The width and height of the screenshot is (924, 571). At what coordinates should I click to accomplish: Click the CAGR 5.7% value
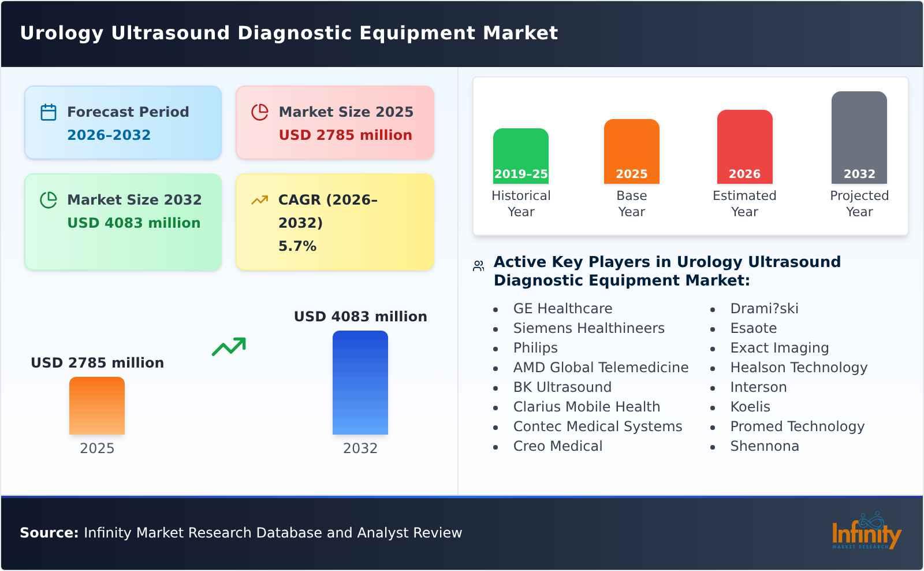(297, 245)
